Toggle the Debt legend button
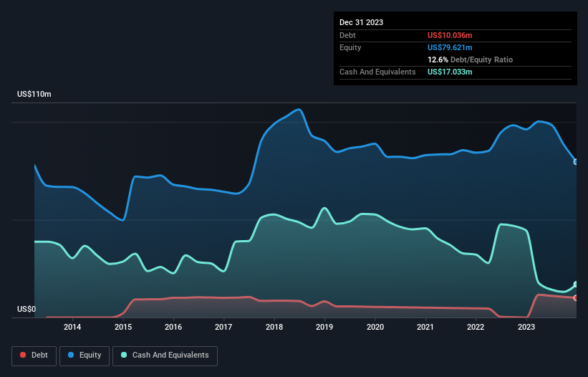Screen dimensions: 588x377 34,355
